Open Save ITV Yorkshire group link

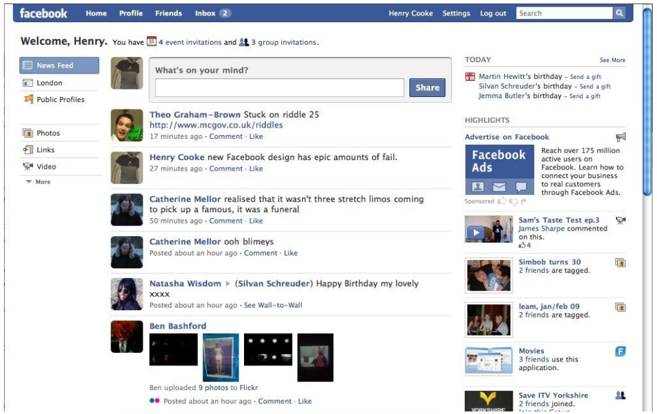point(553,395)
